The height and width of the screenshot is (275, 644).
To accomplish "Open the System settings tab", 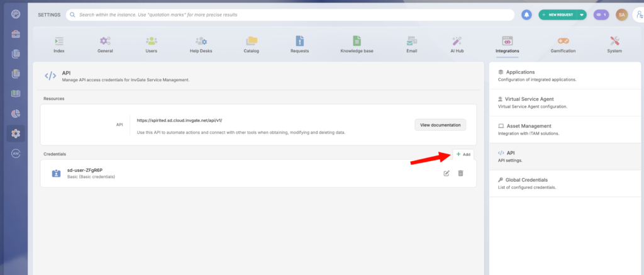I will click(614, 45).
